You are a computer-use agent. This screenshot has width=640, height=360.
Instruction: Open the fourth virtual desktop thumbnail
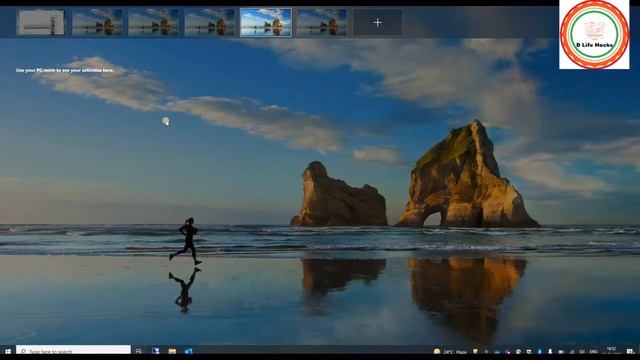(x=210, y=22)
